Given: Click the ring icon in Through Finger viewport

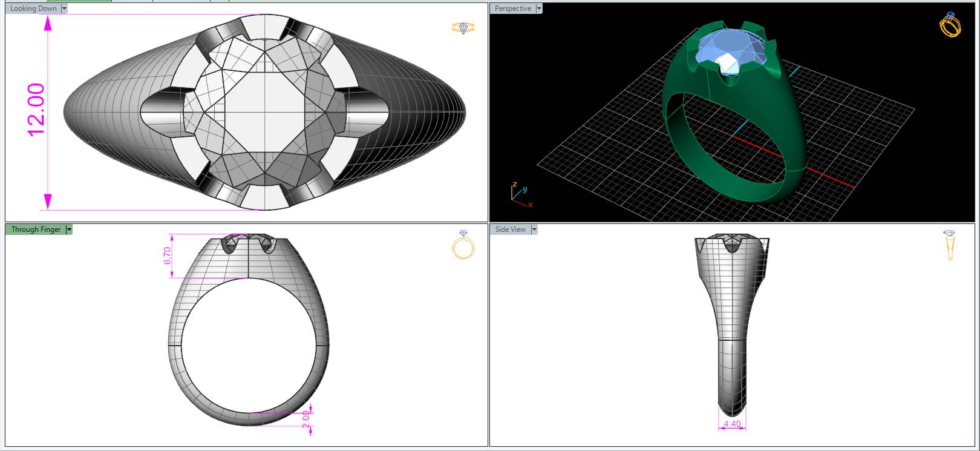Looking at the screenshot, I should pyautogui.click(x=463, y=245).
